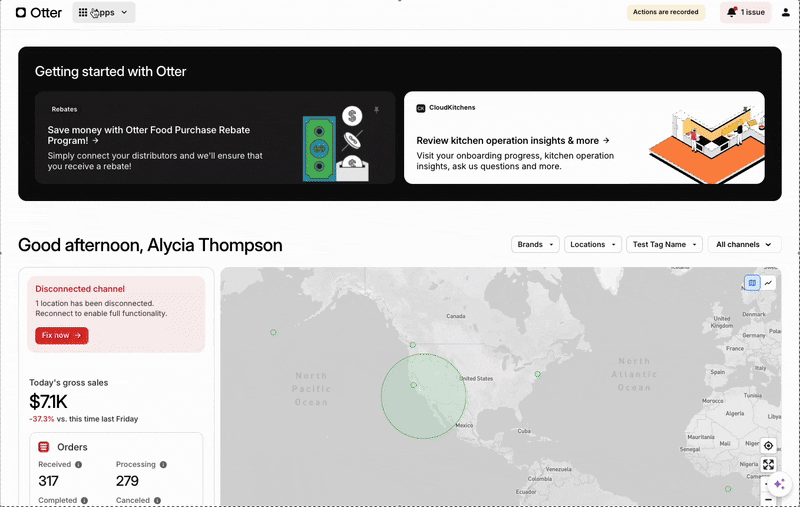Switch to the map view toggle
The image size is (800, 507).
tap(752, 283)
